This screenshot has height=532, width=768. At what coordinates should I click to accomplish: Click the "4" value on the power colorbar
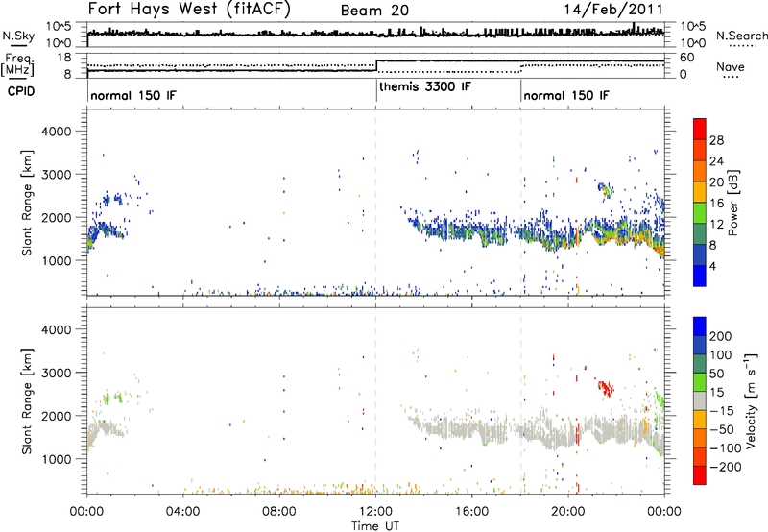point(712,267)
